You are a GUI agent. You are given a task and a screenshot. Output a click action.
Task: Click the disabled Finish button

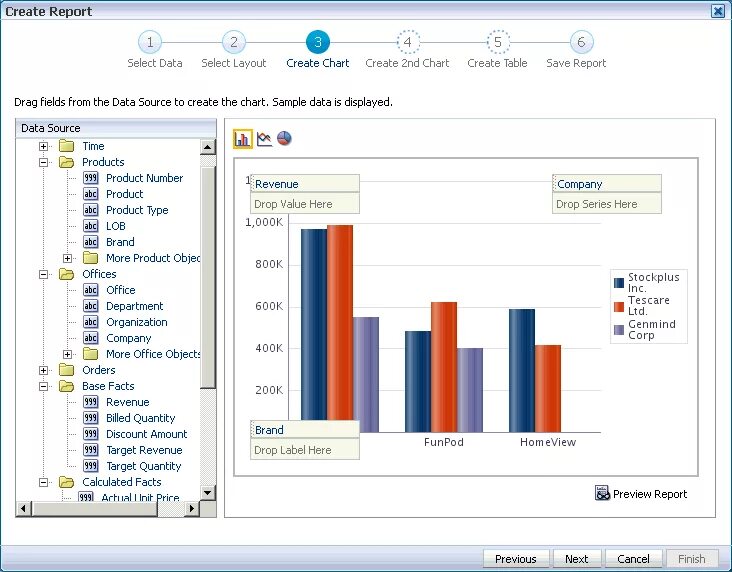(x=691, y=558)
